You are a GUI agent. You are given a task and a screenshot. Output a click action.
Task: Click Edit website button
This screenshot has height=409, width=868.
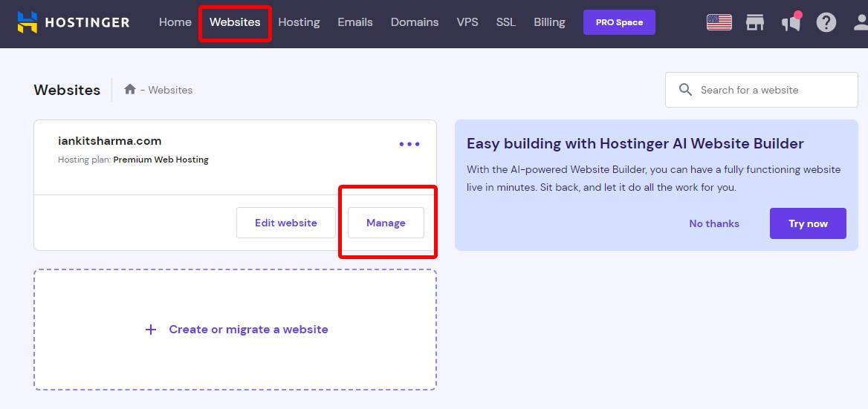click(x=285, y=223)
